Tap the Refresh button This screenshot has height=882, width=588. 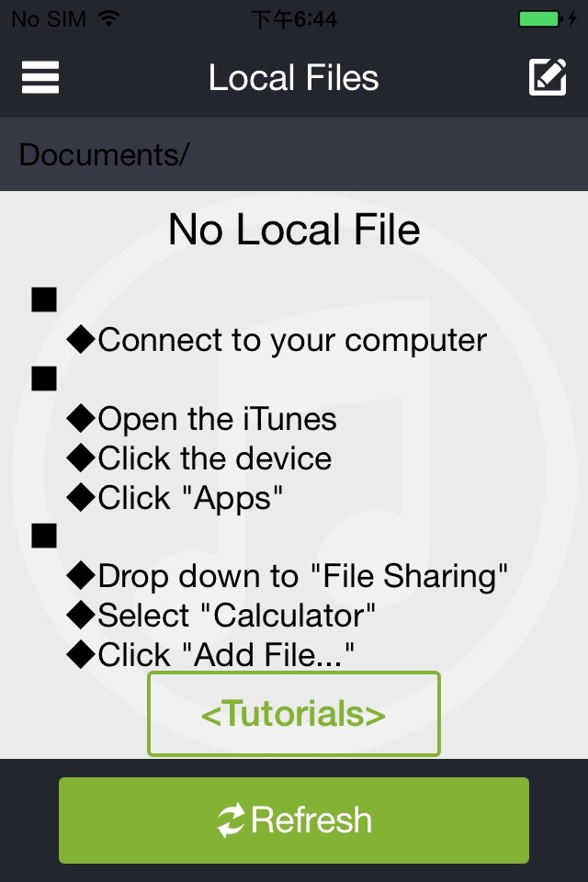tap(294, 820)
